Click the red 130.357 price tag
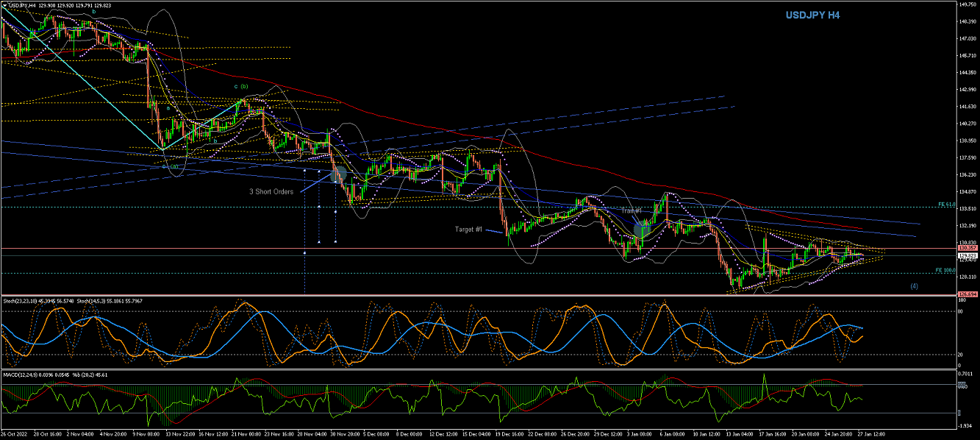Viewport: 980px width, 440px height. [x=965, y=249]
